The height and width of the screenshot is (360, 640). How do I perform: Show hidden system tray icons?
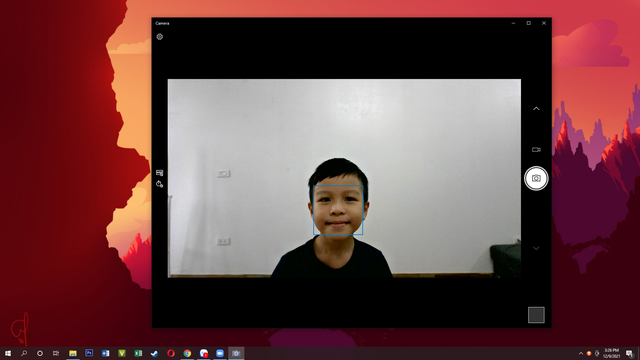(x=580, y=353)
